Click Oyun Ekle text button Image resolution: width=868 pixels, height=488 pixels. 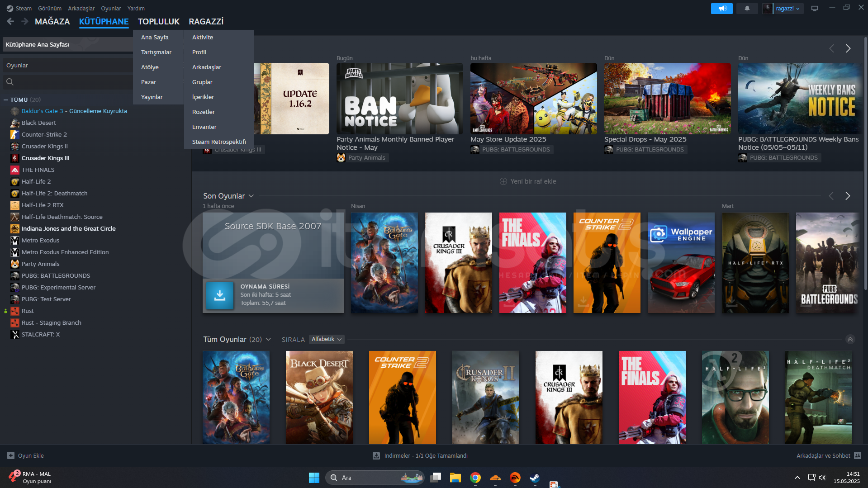tap(31, 455)
